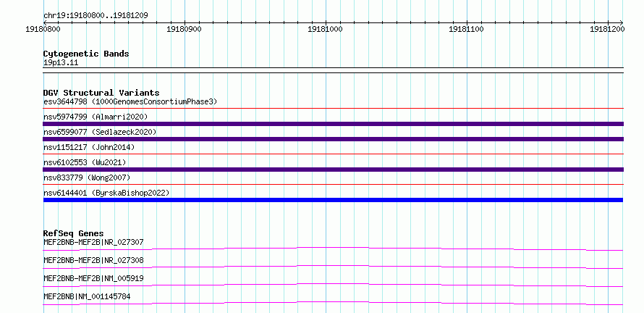The image size is (644, 313).
Task: Select the 19p13.11 cytogenetic band bar
Action: tap(333, 70)
